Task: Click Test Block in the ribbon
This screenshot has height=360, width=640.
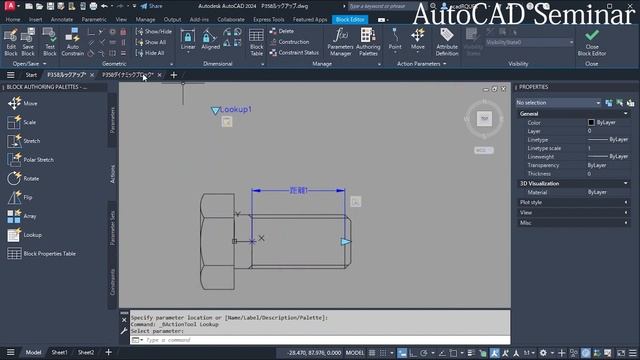Action: [x=50, y=42]
